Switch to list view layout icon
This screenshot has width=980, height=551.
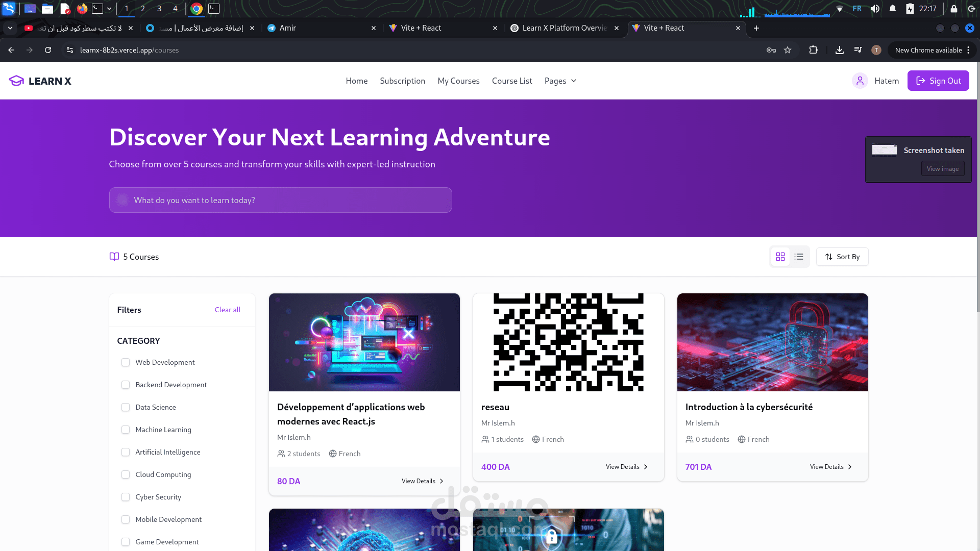[x=799, y=257]
